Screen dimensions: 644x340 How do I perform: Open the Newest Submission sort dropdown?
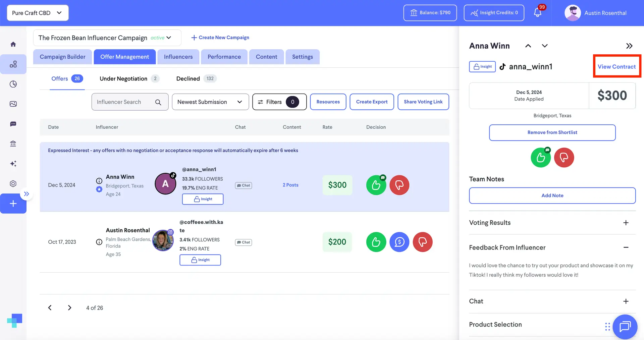pos(210,102)
